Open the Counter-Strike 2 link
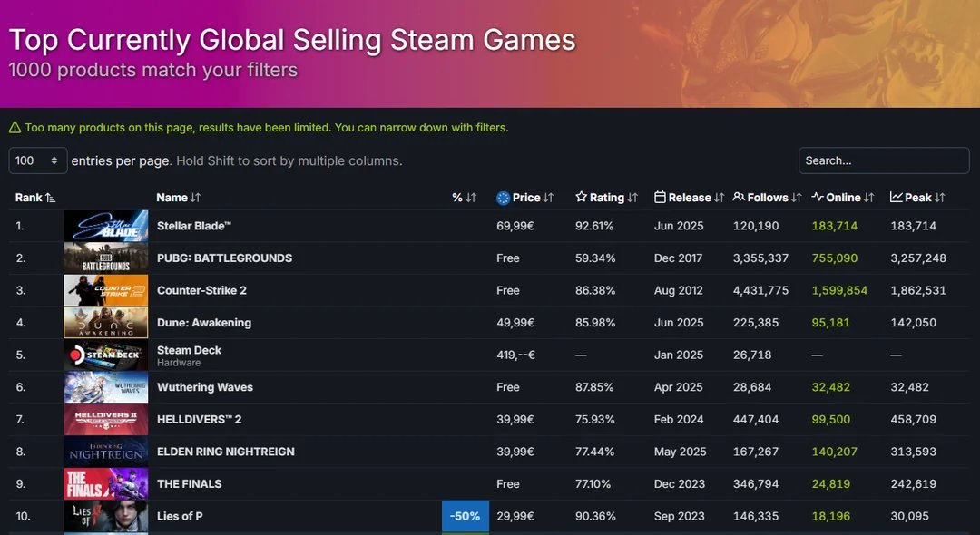Viewport: 980px width, 535px height. (x=201, y=290)
